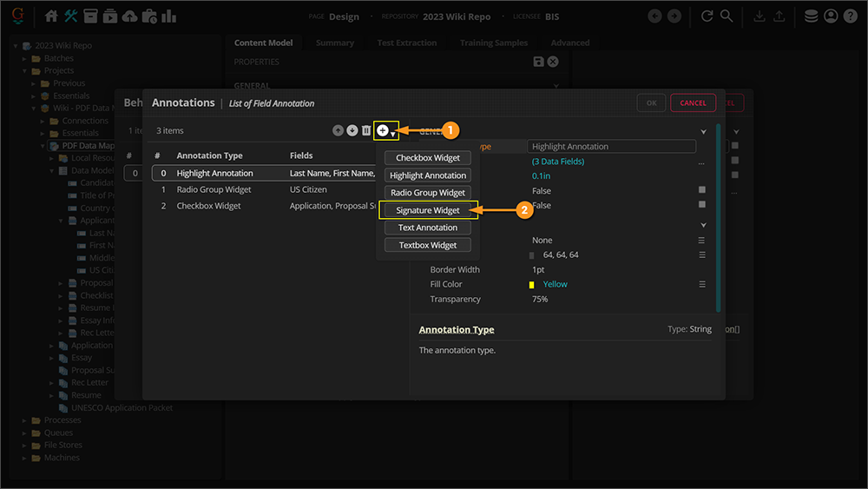Choose Textbox Widget from the menu
The image size is (868, 489).
(x=428, y=245)
